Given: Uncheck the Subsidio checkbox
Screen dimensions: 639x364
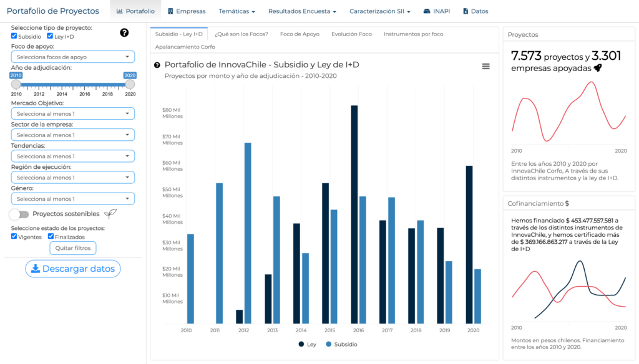Looking at the screenshot, I should (x=14, y=36).
